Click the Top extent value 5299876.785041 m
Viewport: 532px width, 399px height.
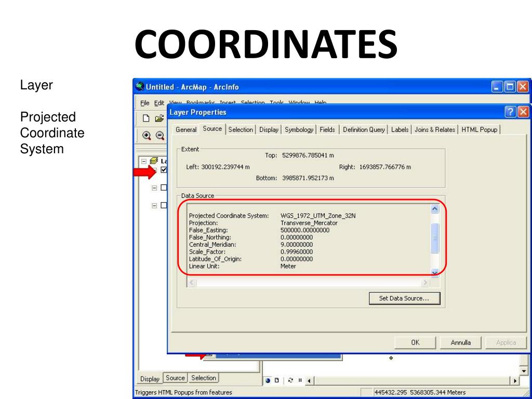click(x=308, y=155)
